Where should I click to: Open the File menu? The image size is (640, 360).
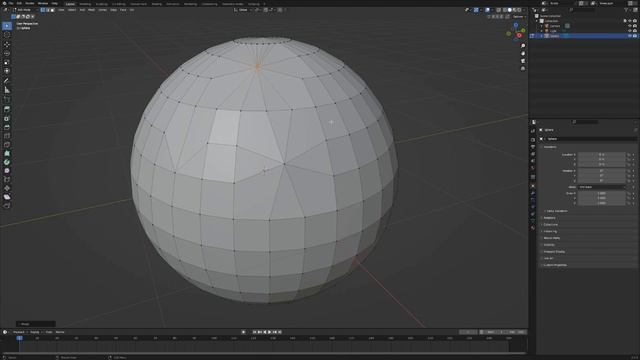point(11,3)
